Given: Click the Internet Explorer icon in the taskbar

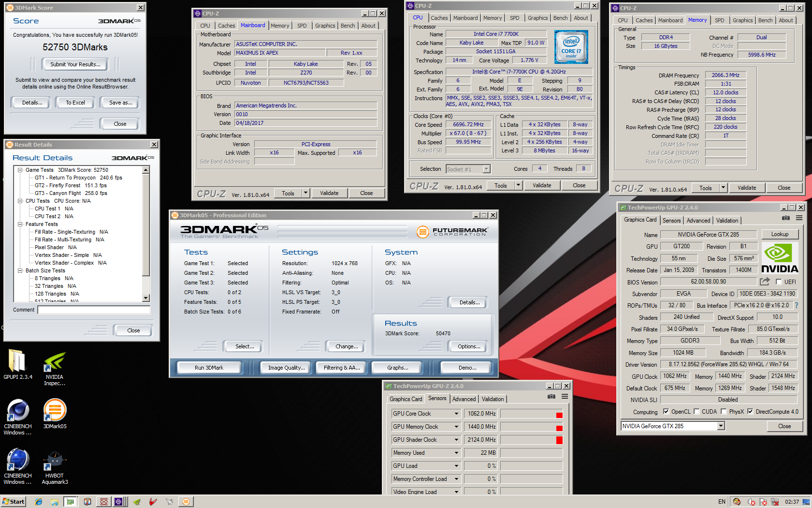Looking at the screenshot, I should click(x=39, y=502).
